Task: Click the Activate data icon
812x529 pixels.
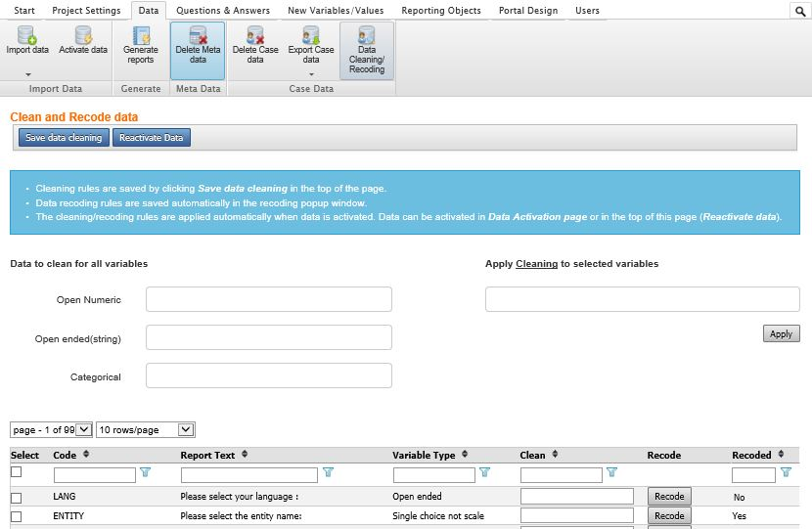Action: (83, 36)
